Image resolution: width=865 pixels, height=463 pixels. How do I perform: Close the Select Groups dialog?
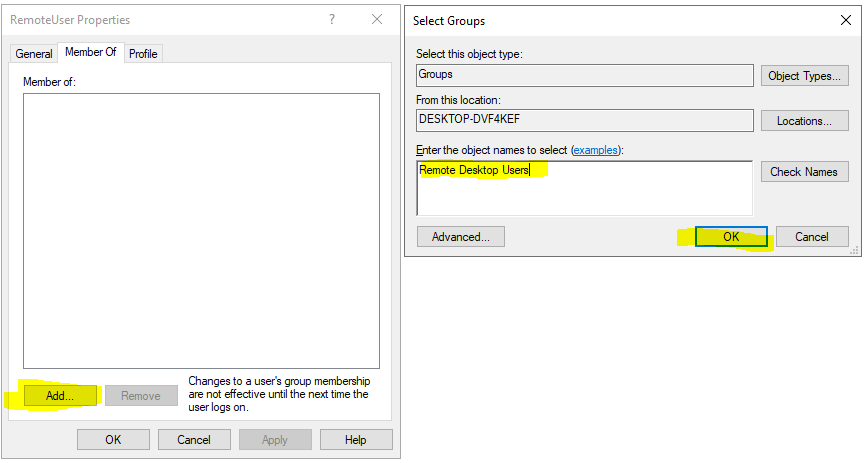coord(846,20)
